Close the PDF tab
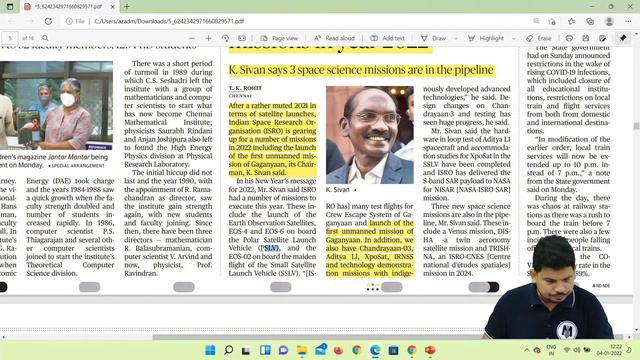This screenshot has width=640, height=360. point(113,7)
